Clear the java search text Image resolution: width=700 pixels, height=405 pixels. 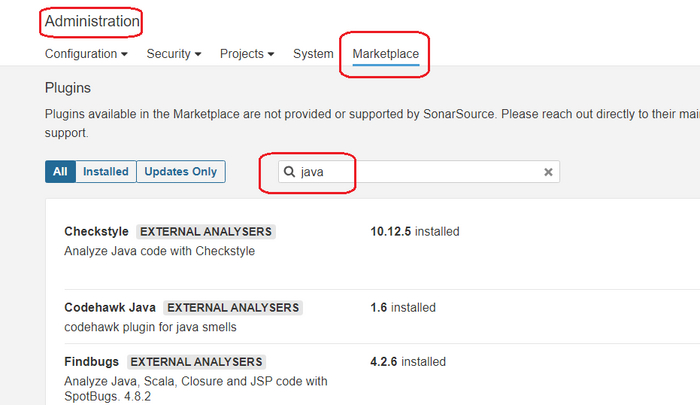click(548, 172)
